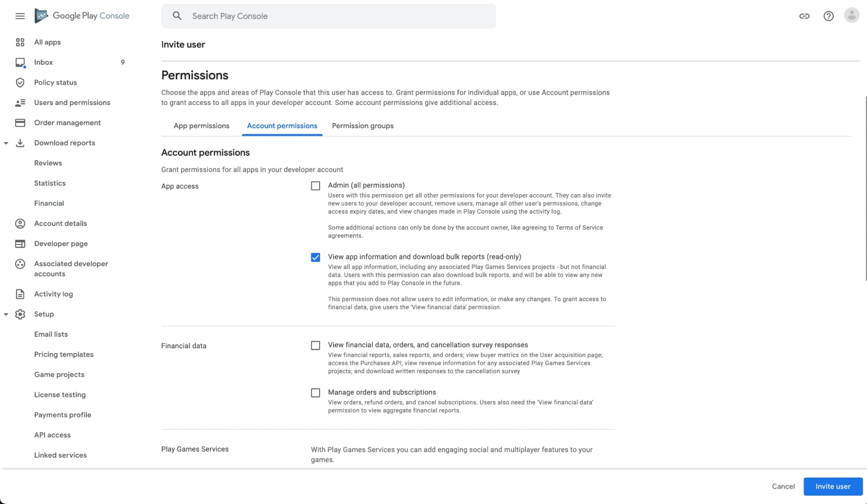Viewport: 867px width, 504px height.
Task: Click the copy link icon in header
Action: click(804, 16)
